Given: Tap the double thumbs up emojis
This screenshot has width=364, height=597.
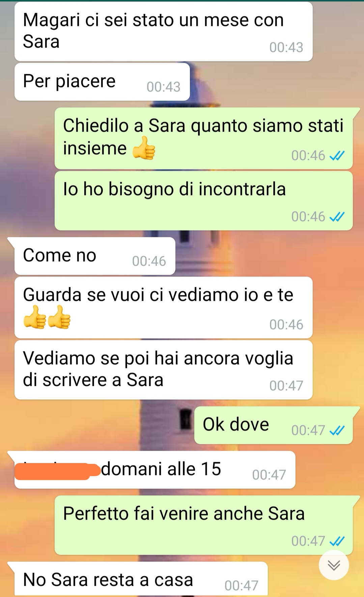Looking at the screenshot, I should 47,317.
